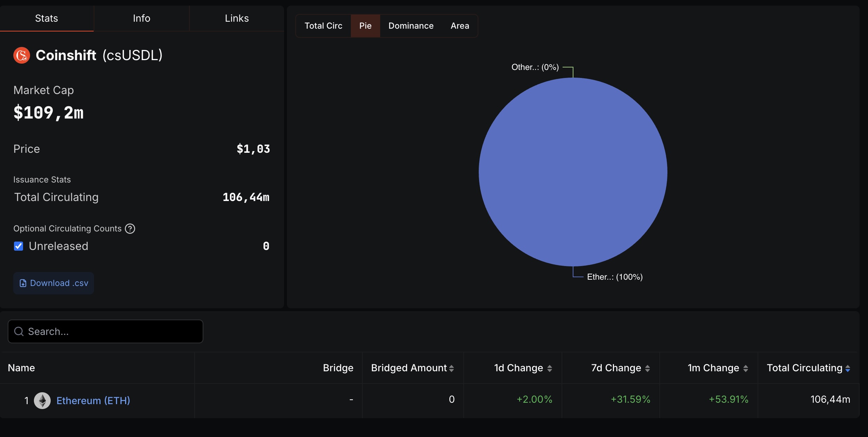This screenshot has height=437, width=868.
Task: Select the Total Circ chart view
Action: pos(323,26)
